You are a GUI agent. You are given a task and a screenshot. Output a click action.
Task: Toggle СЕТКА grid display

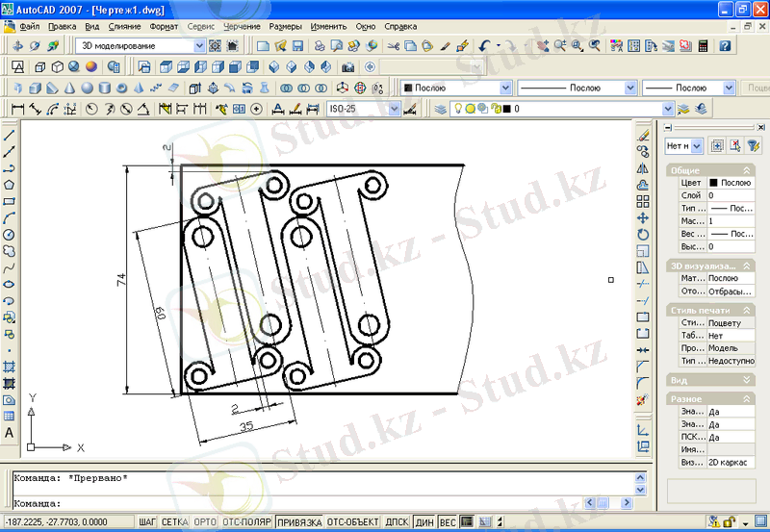(x=174, y=522)
